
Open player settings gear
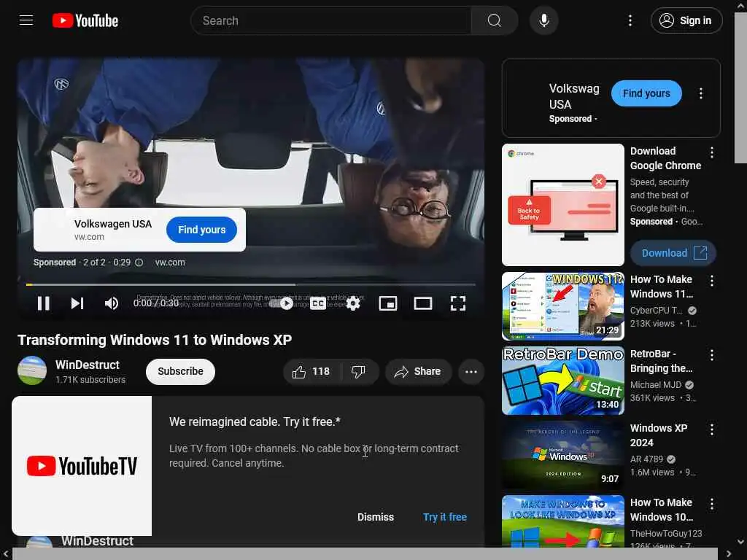click(x=352, y=303)
